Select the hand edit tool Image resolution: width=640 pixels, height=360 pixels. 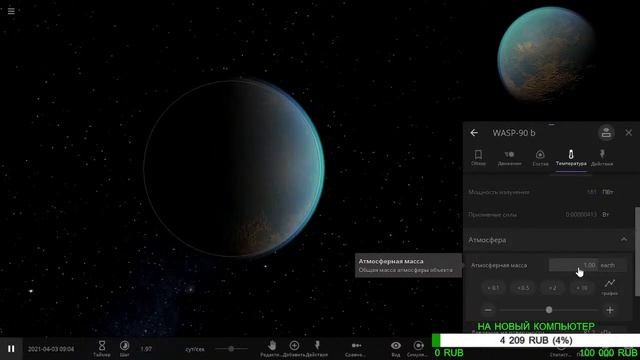click(271, 349)
